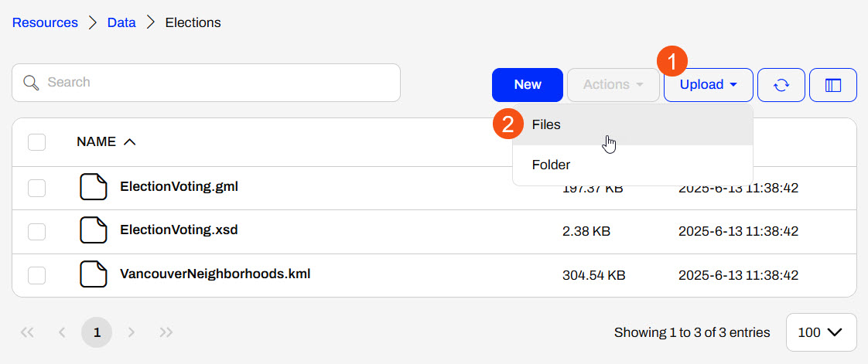Sort by the NAME column header
Image resolution: width=868 pixels, height=364 pixels.
click(x=96, y=142)
